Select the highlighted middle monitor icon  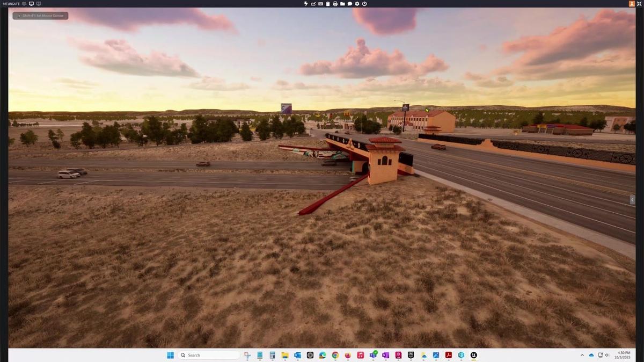pos(31,4)
